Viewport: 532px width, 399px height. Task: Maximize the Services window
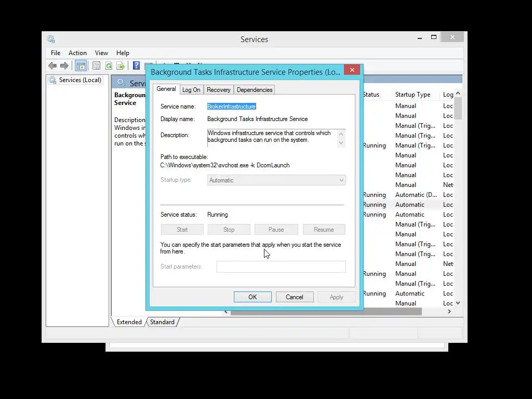[434, 37]
